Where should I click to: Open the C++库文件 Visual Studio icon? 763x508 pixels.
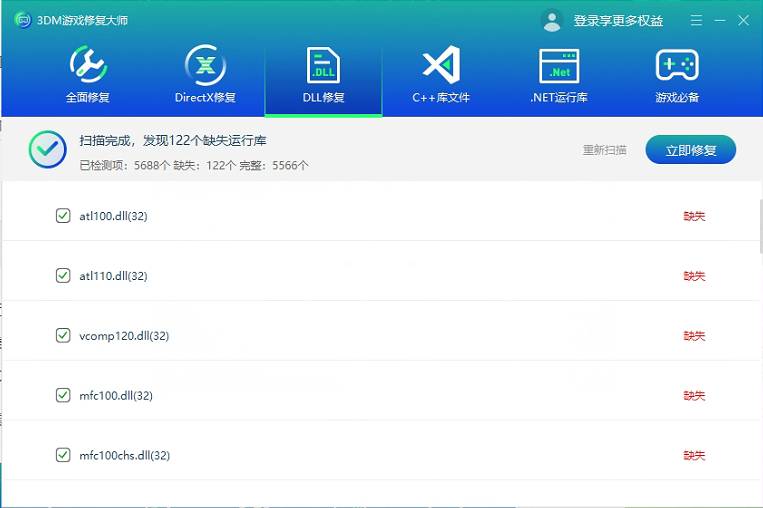441,64
